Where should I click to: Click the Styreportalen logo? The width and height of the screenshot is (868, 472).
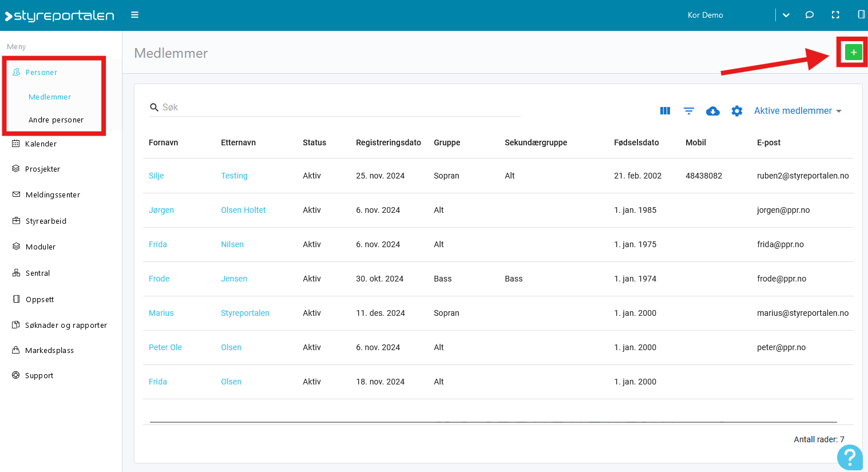[60, 15]
